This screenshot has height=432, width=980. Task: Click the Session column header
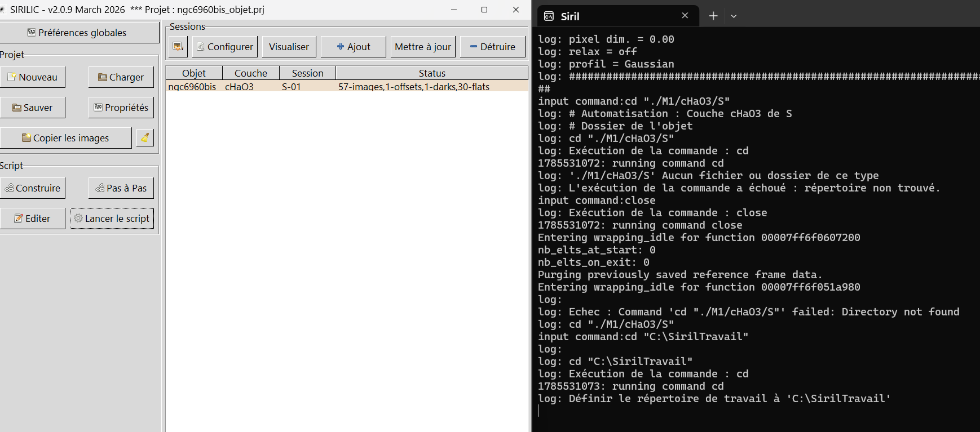[308, 73]
